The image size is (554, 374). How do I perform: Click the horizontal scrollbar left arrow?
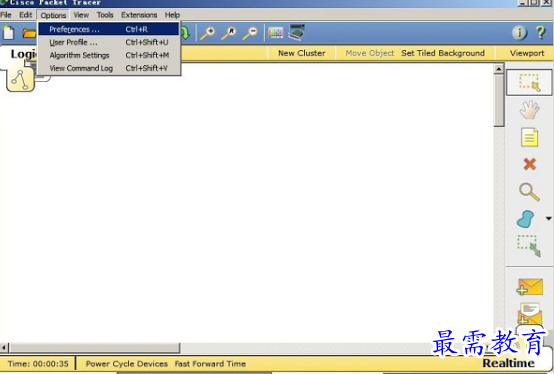[4, 348]
